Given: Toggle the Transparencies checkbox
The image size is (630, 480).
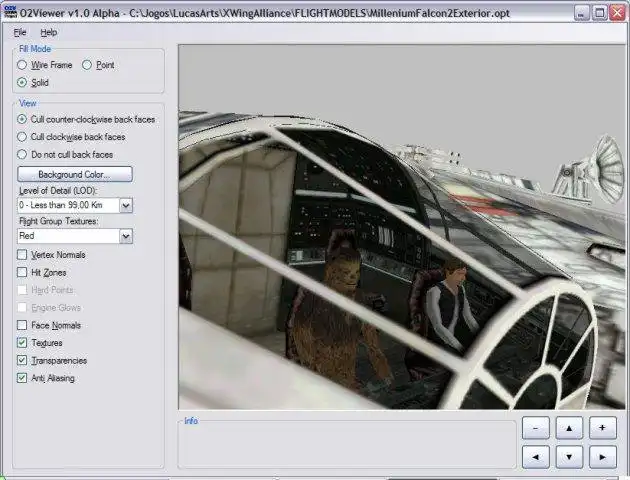Looking at the screenshot, I should pos(22,360).
